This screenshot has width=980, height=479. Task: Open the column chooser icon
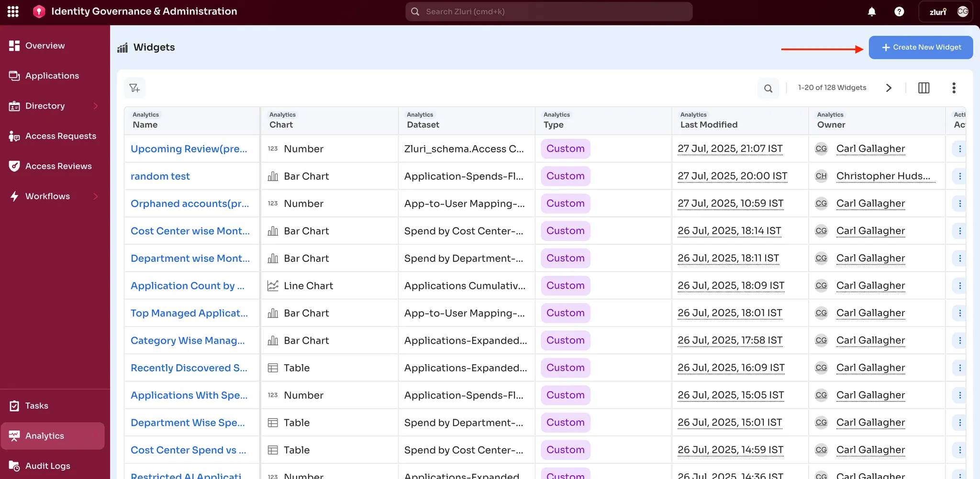pos(924,88)
